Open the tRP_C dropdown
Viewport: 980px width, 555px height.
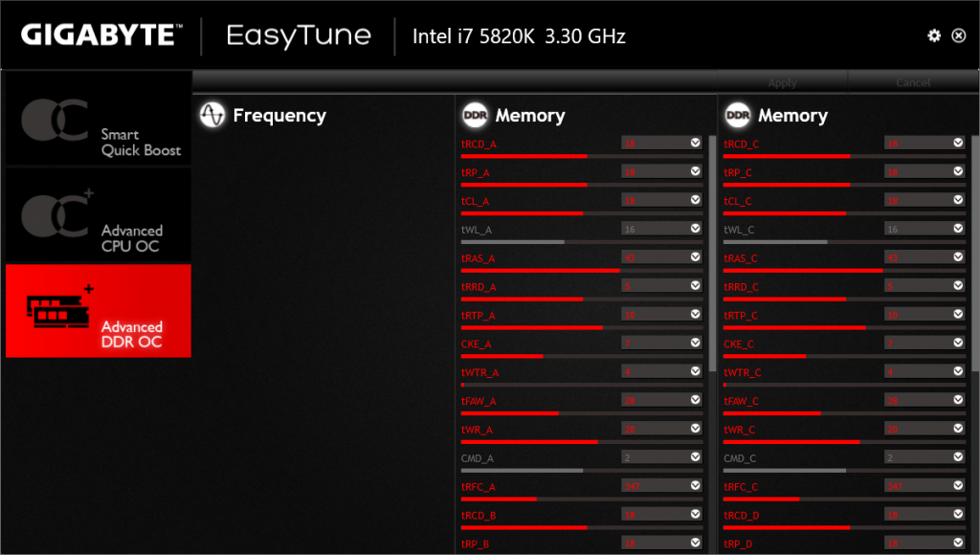[x=958, y=171]
